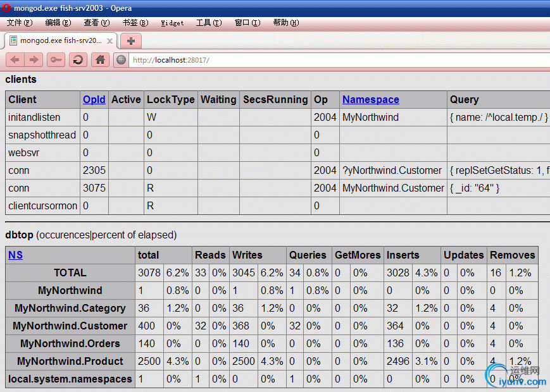Viewport: 550px width, 392px height.
Task: Select the TOTAL row label
Action: 70,273
